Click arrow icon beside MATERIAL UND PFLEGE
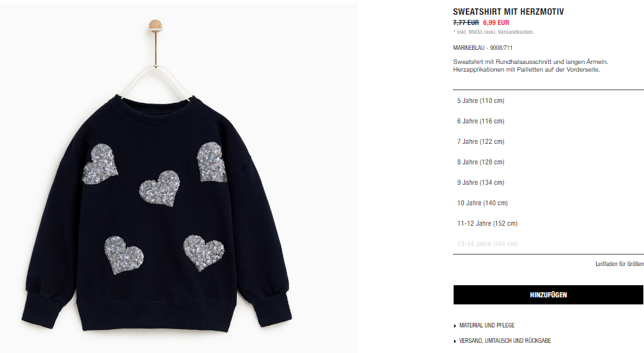Screen dimensions: 644x353 [455, 326]
